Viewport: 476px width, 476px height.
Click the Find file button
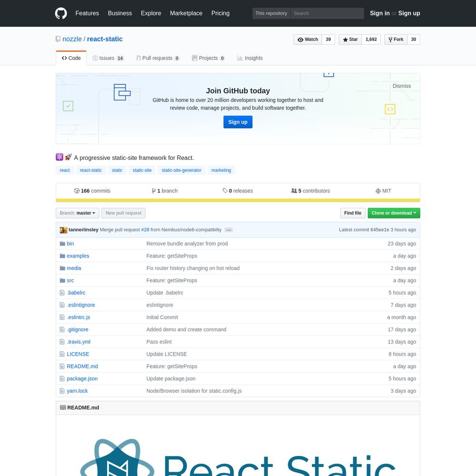click(x=352, y=213)
